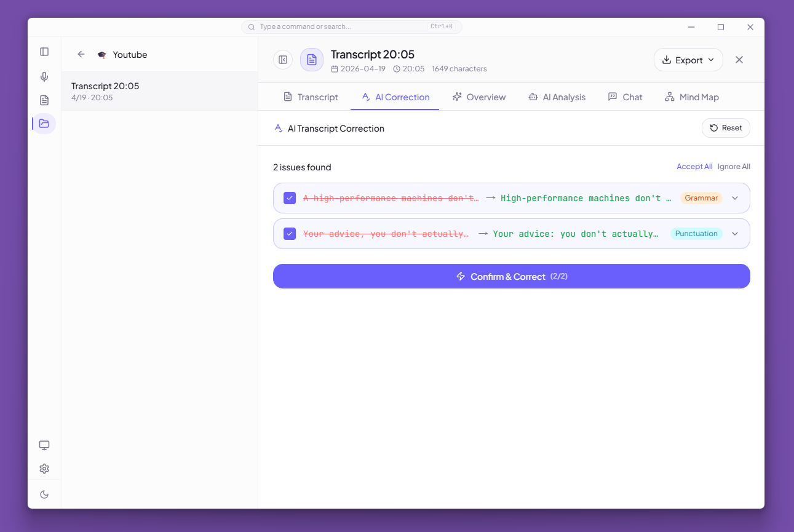Click the monitor display icon
794x532 pixels.
pyautogui.click(x=44, y=445)
